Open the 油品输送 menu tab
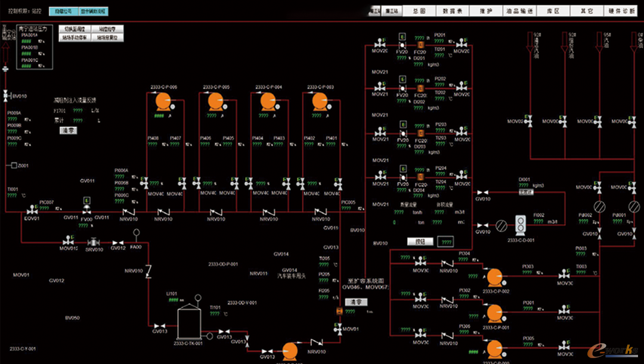The width and height of the screenshot is (644, 364). 510,11
